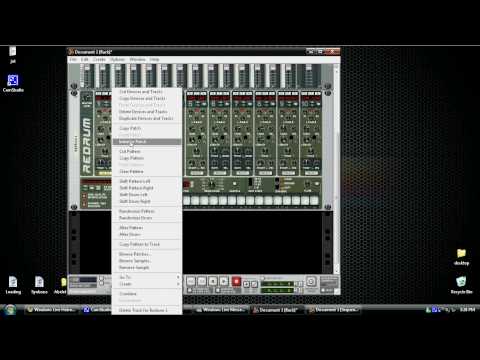Viewport: 480px width, 360px height.
Task: Expand the Create submenu in context menu
Action: point(147,284)
